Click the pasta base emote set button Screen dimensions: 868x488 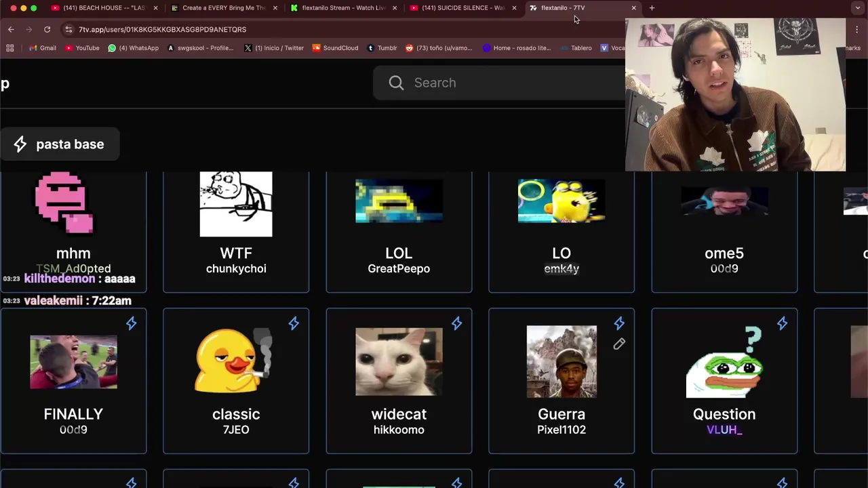coord(60,144)
